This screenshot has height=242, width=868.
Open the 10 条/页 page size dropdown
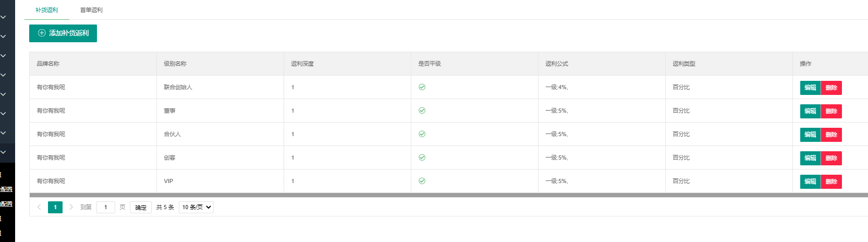[x=196, y=207]
